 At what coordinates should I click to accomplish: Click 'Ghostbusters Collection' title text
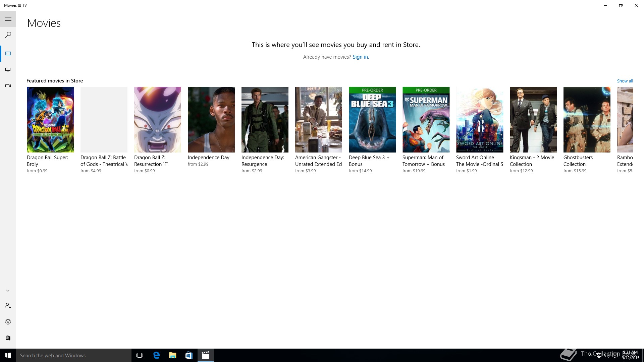[x=578, y=161]
